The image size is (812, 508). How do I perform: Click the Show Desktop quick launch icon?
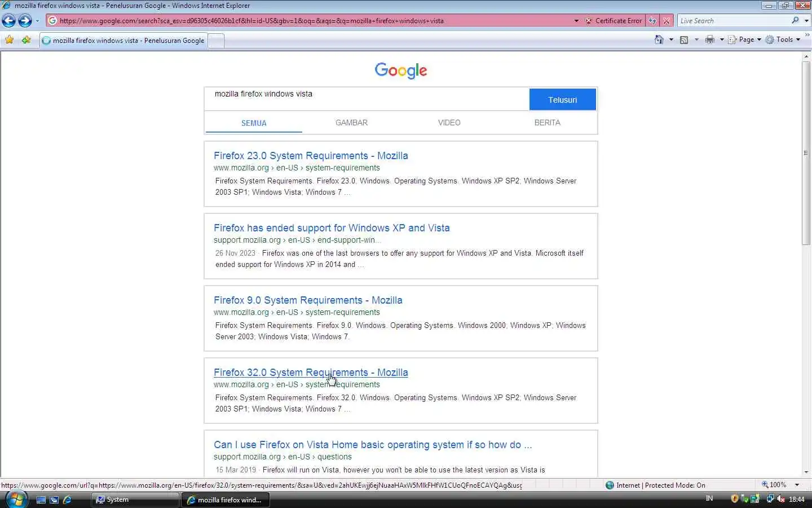pos(41,500)
